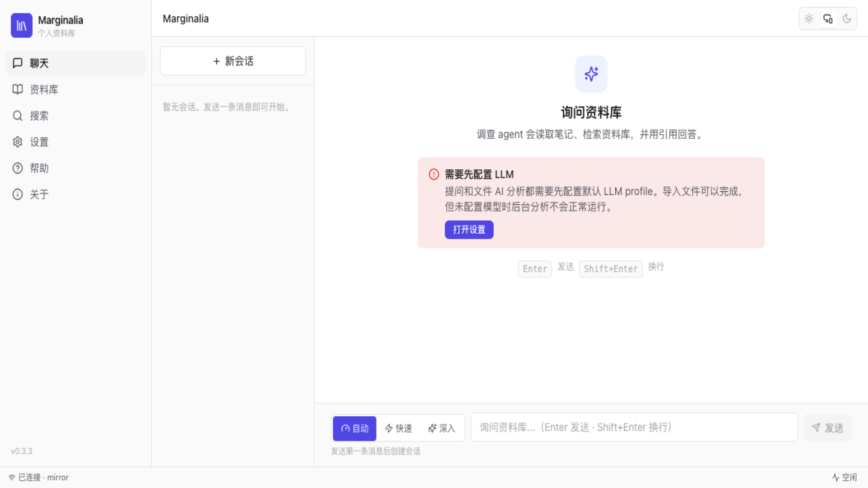Click the 暂无会话 empty conversation notice
868x488 pixels.
click(228, 107)
